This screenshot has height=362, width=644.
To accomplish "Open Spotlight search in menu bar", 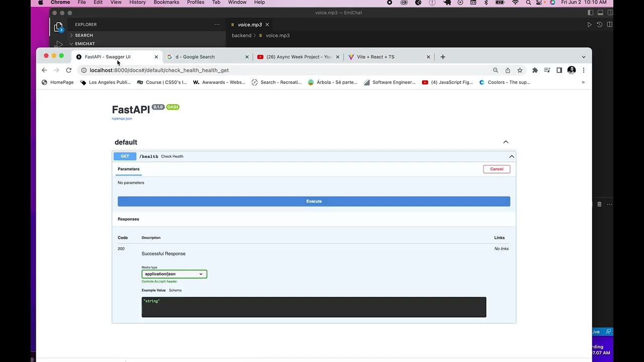I will 528,3.
